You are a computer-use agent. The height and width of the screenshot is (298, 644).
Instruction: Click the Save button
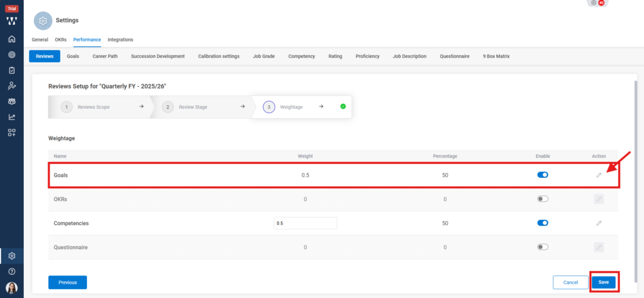603,282
